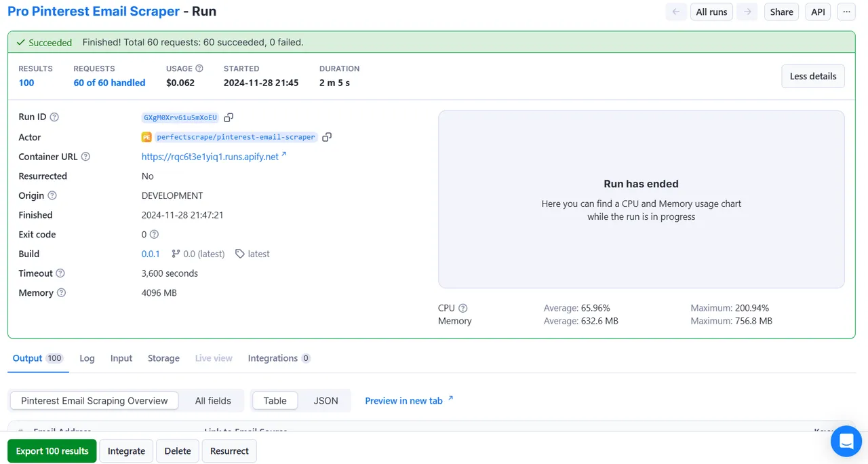868x464 pixels.
Task: Click the Share button
Action: tap(782, 12)
